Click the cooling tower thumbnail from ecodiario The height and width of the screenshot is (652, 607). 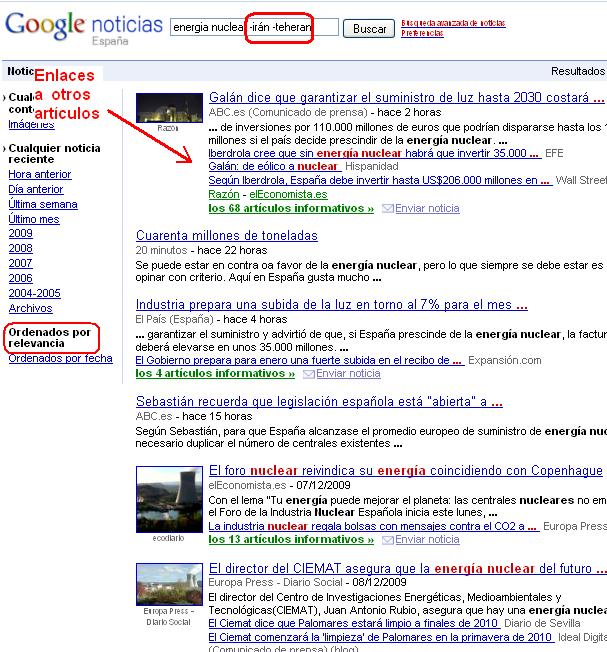[x=164, y=499]
